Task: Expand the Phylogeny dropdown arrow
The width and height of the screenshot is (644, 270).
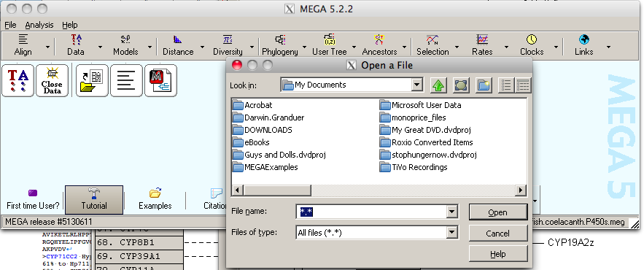Action: (x=304, y=47)
